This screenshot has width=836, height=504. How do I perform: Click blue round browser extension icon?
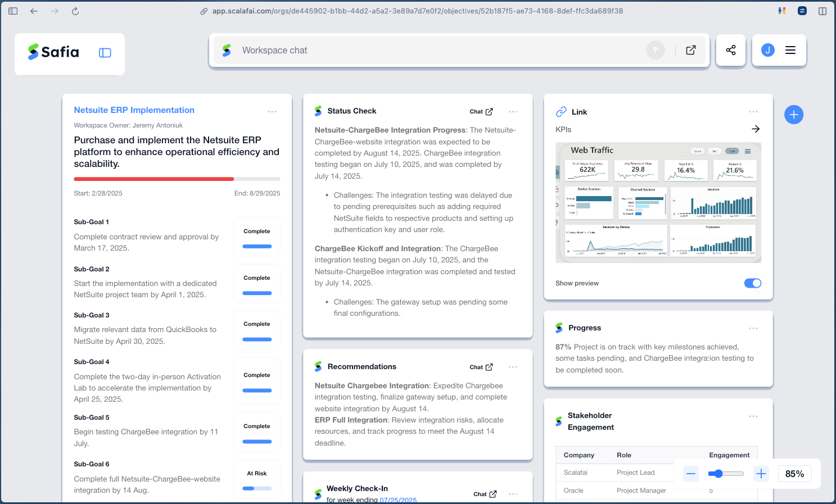pyautogui.click(x=802, y=11)
